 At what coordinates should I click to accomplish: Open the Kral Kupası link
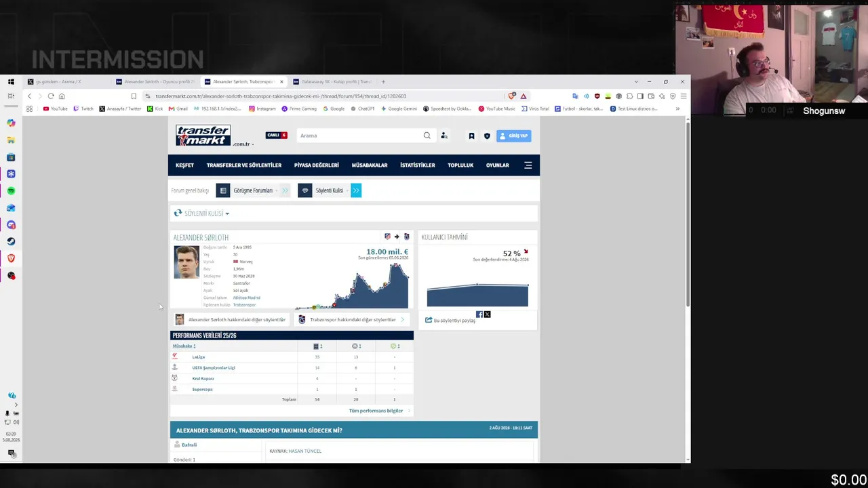click(x=203, y=379)
